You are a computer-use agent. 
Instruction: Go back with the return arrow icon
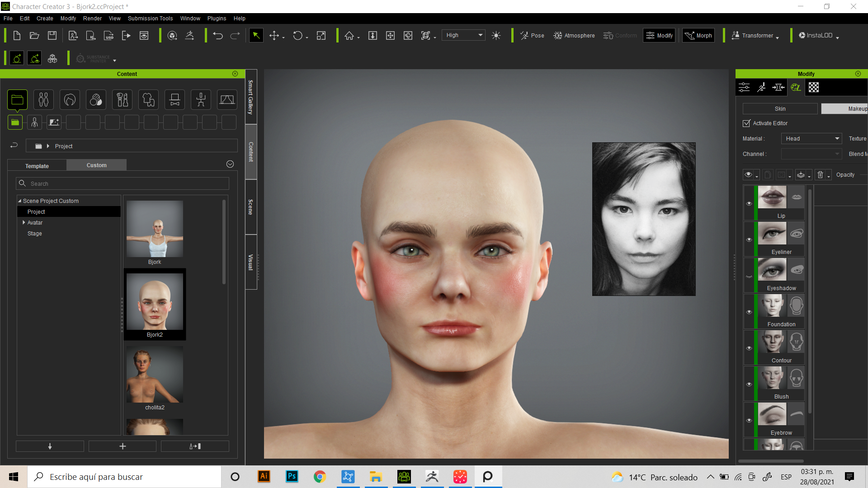click(x=14, y=145)
